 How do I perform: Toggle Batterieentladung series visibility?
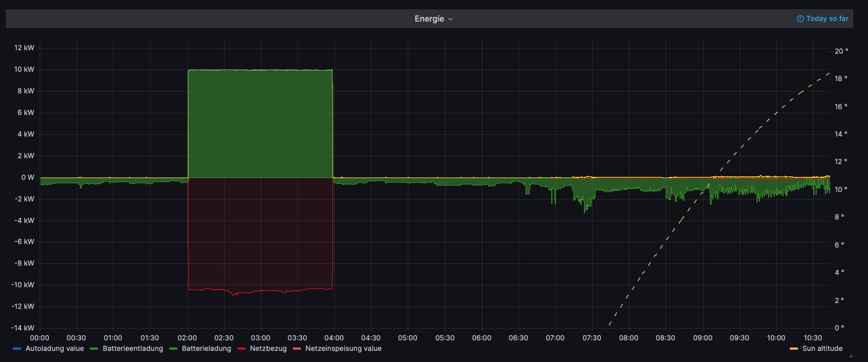tap(132, 349)
